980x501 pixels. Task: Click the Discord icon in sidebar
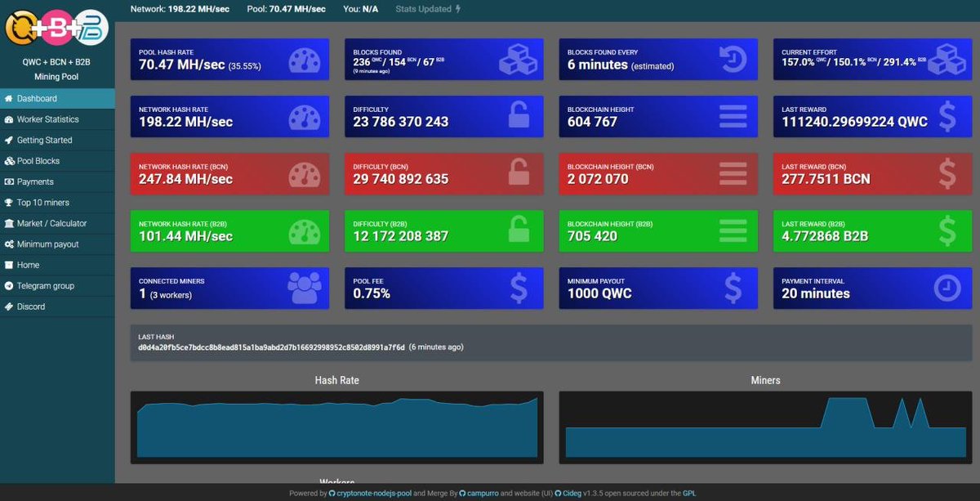tap(9, 306)
